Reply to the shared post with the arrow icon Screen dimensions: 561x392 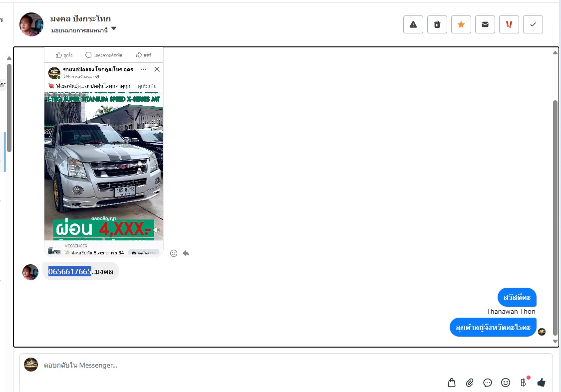pos(186,253)
